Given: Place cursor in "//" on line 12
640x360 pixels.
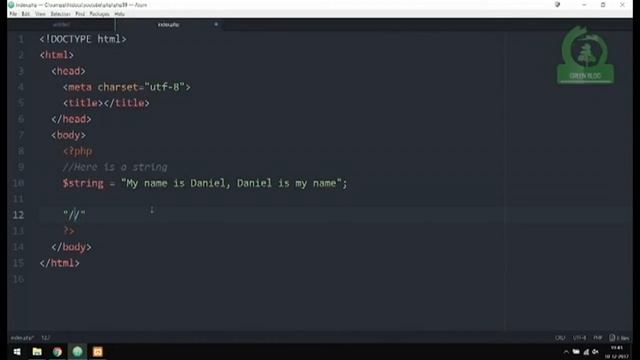Looking at the screenshot, I should (x=74, y=215).
